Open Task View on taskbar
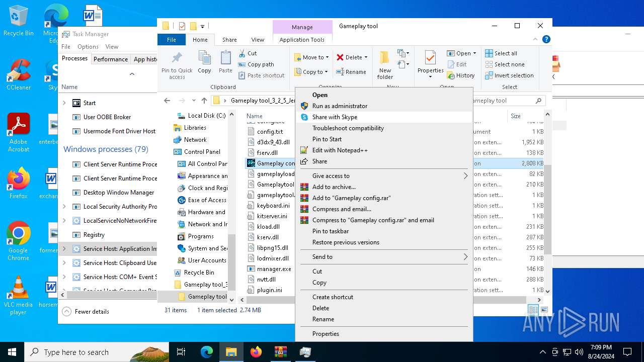 pyautogui.click(x=182, y=352)
